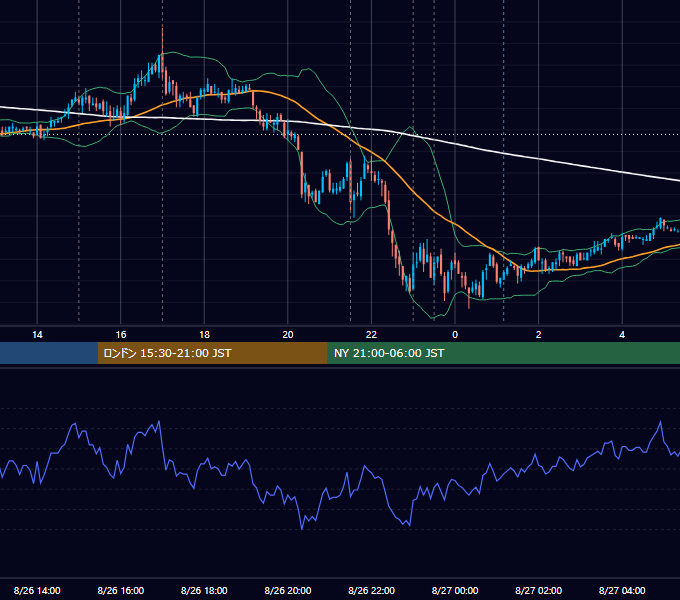The width and height of the screenshot is (680, 600).
Task: Click the 8/27 02:00 date label
Action: tap(539, 590)
